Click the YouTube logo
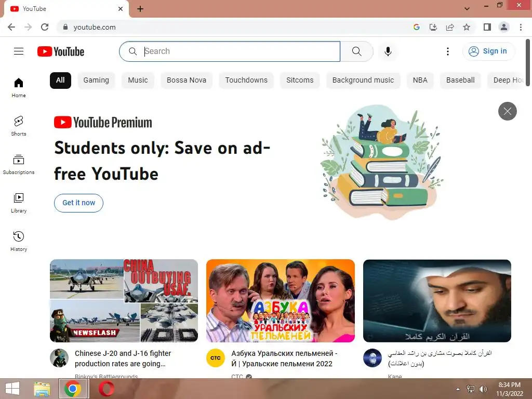 pyautogui.click(x=61, y=51)
